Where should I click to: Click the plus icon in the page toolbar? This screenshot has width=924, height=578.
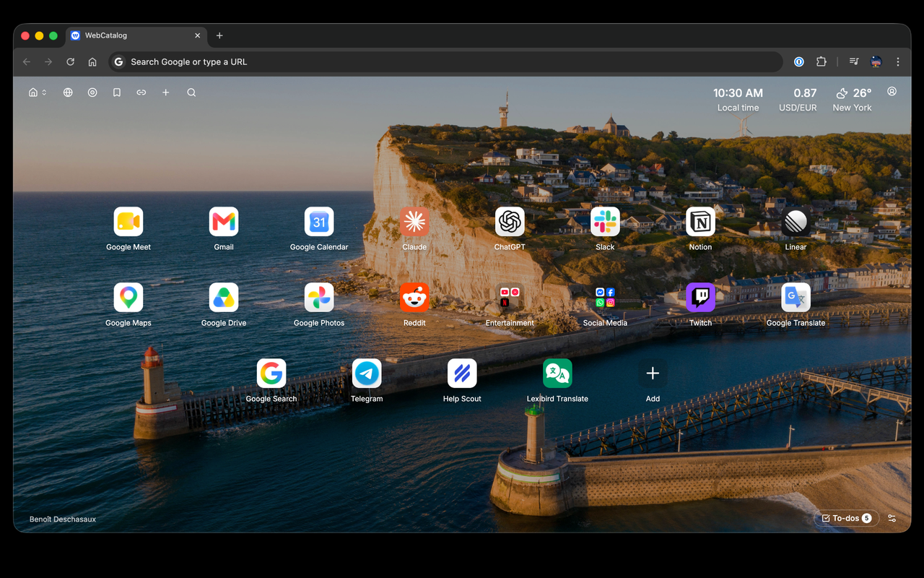pyautogui.click(x=166, y=92)
